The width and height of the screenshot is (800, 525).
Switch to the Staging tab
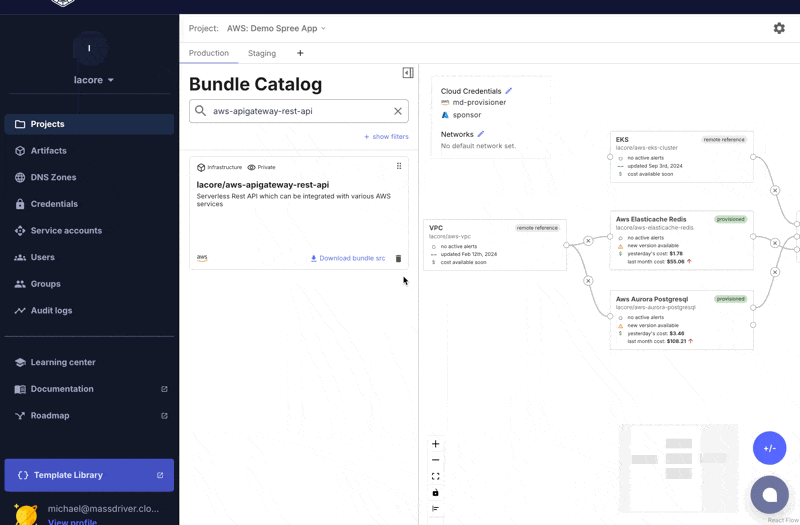[262, 53]
